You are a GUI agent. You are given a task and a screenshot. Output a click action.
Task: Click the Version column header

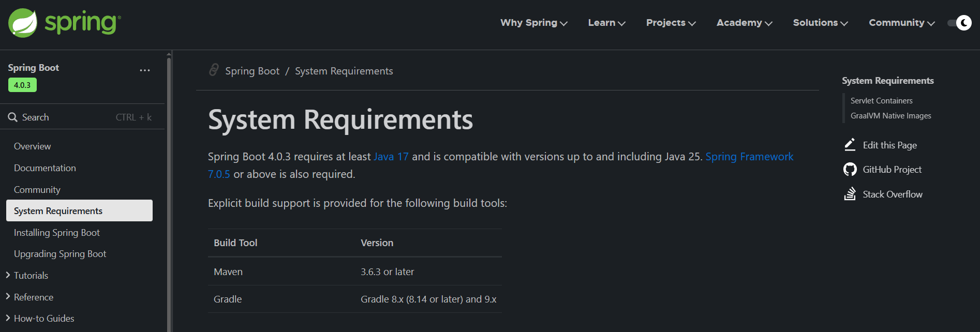[377, 243]
